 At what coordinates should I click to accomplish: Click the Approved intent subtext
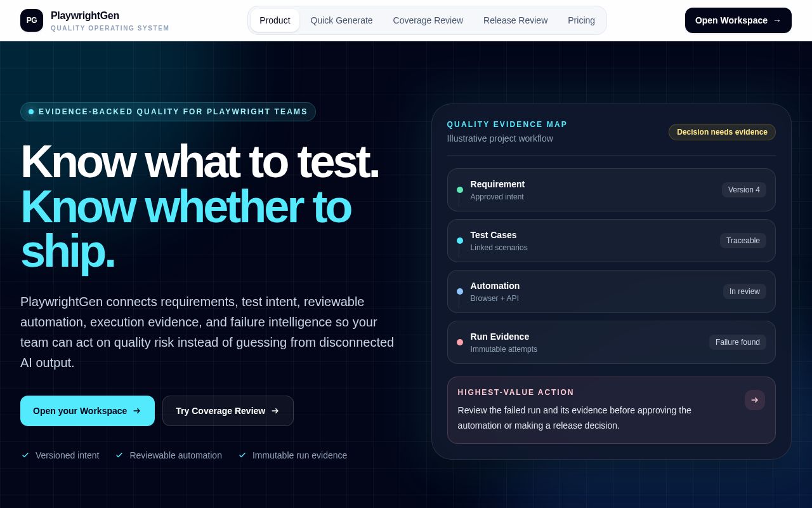497,197
